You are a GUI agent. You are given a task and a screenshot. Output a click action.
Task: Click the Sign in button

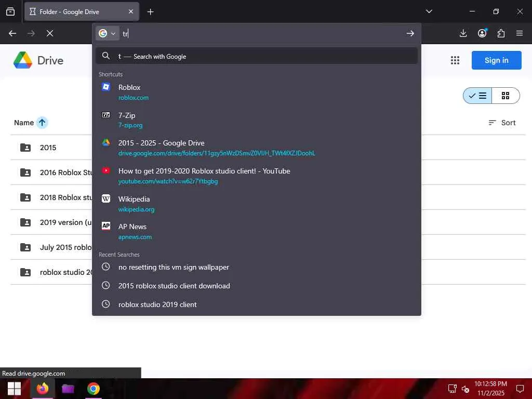pos(496,60)
